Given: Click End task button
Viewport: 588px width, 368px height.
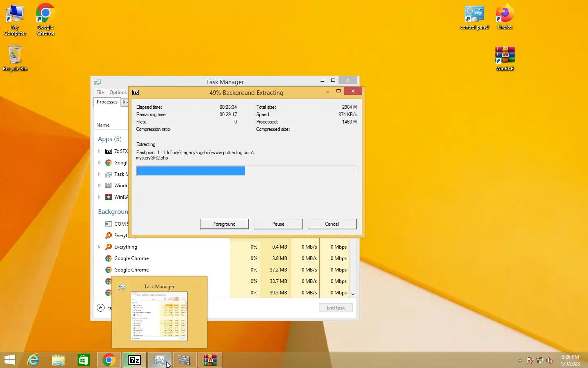Looking at the screenshot, I should pyautogui.click(x=336, y=308).
